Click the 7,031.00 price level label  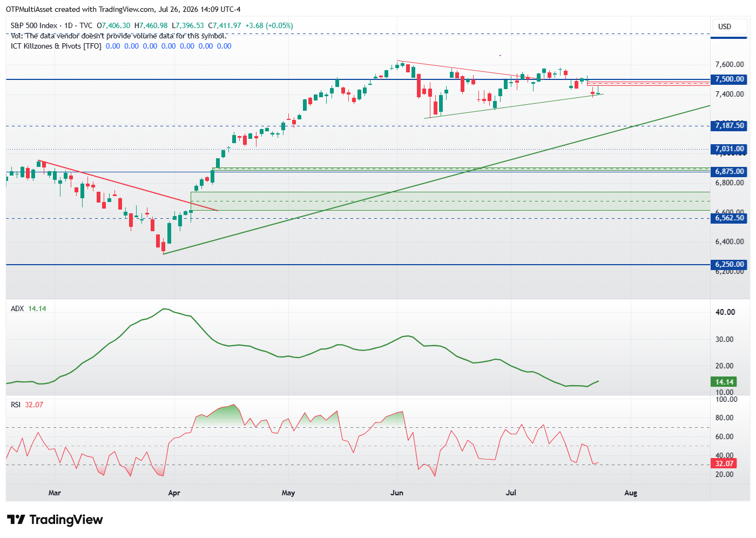[730, 149]
